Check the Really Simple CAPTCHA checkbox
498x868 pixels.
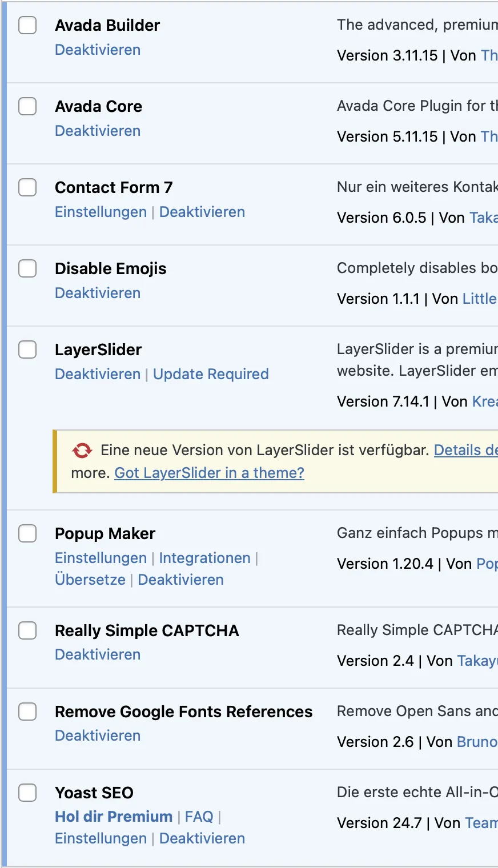(x=27, y=630)
